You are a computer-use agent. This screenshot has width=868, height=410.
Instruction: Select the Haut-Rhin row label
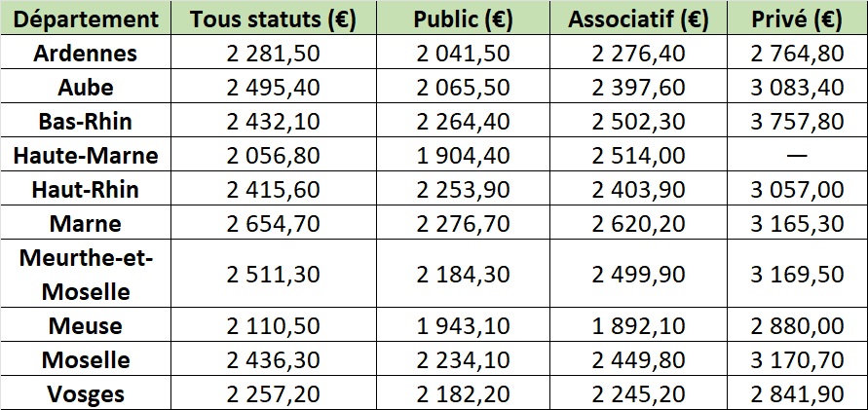pyautogui.click(x=86, y=190)
